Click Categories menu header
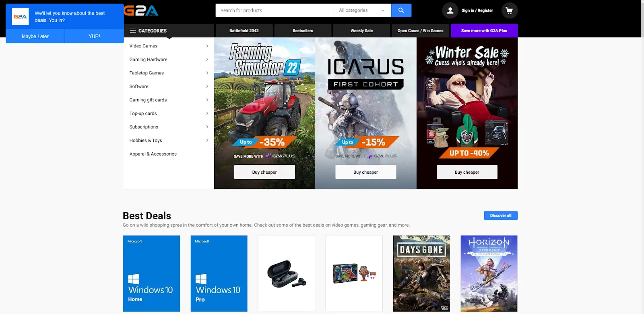The height and width of the screenshot is (314, 644). click(168, 31)
